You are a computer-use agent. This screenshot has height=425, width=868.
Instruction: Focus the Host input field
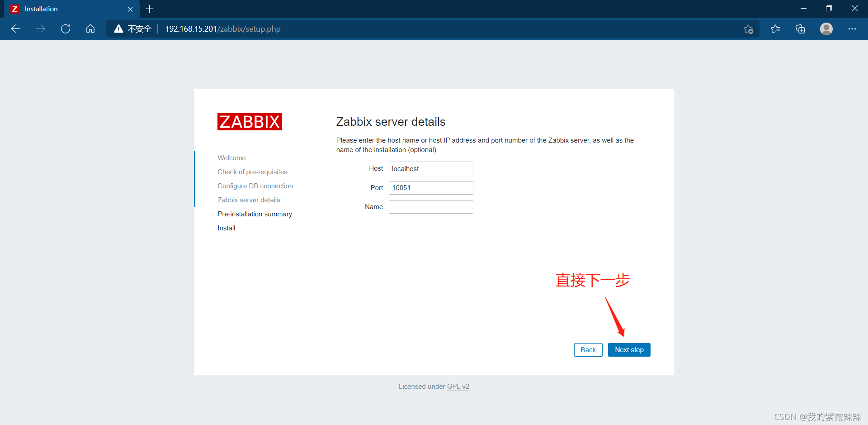pos(431,168)
